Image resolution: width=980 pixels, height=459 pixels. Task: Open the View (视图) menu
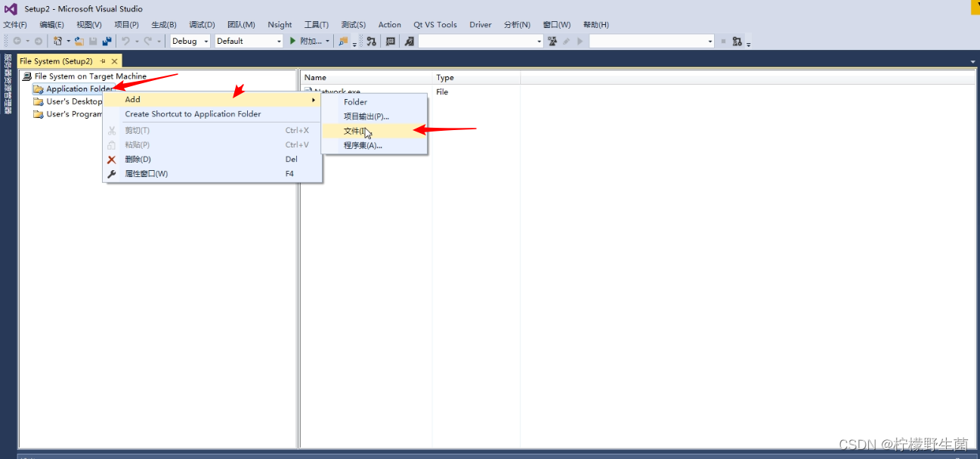pos(89,24)
